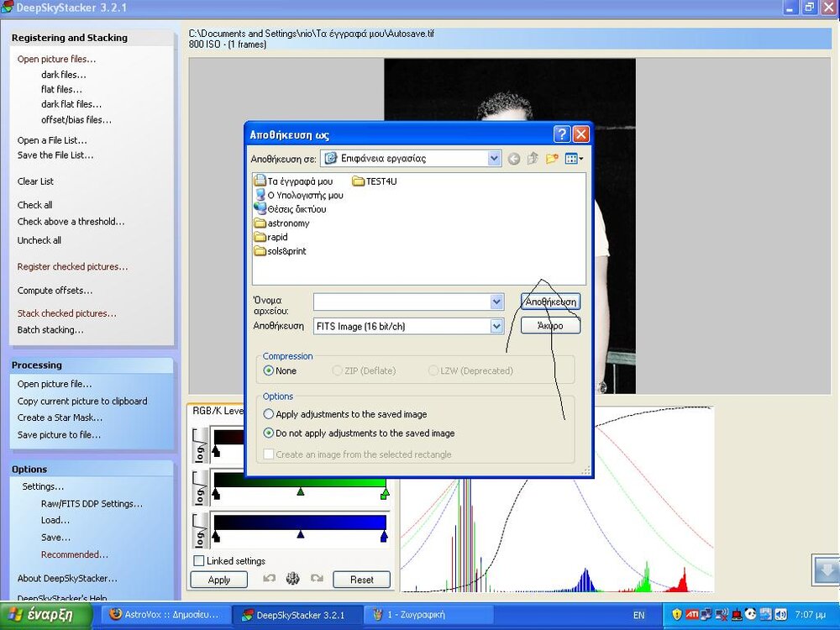Image resolution: width=840 pixels, height=630 pixels.
Task: Click the green channel midtone slider marker
Action: pyautogui.click(x=300, y=493)
